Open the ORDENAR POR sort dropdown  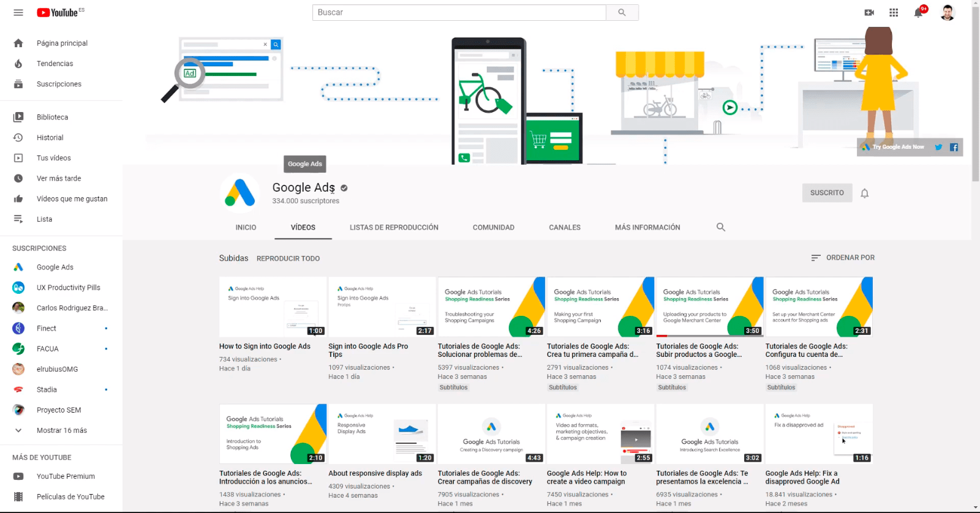click(843, 258)
